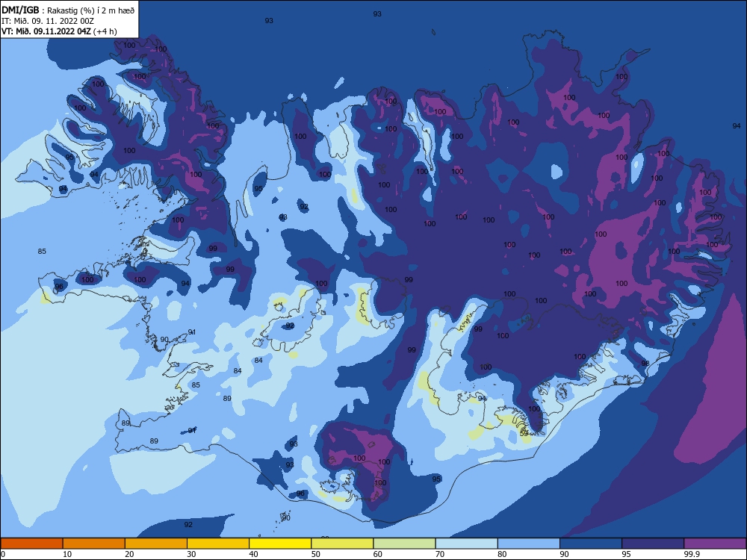The width and height of the screenshot is (747, 560).
Task: Click the '99.9' legend scale label
Action: 691,554
